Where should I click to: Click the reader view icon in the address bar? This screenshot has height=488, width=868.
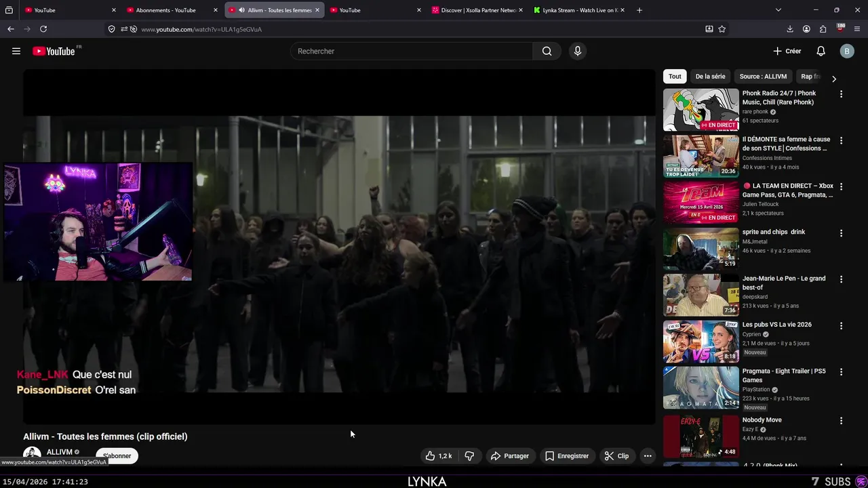point(709,29)
